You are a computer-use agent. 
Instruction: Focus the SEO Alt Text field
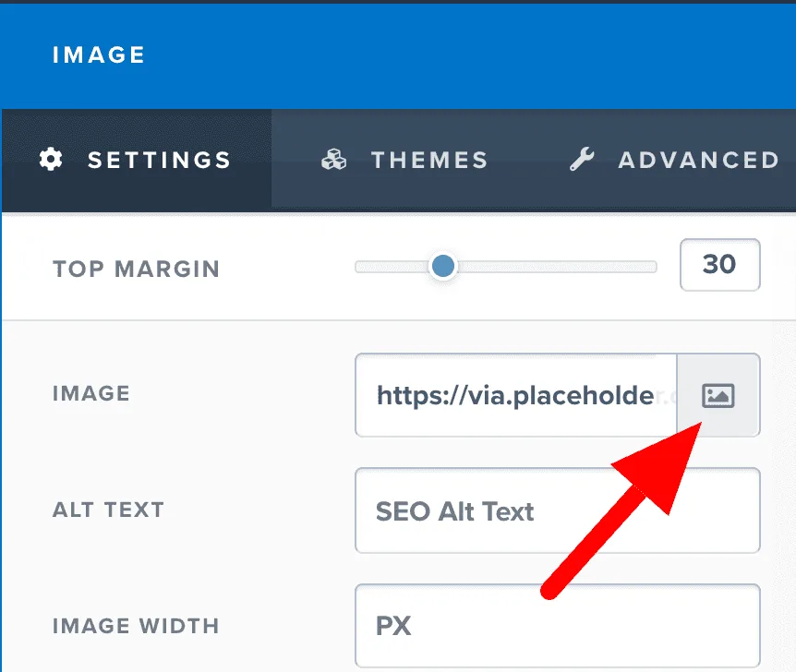click(558, 510)
